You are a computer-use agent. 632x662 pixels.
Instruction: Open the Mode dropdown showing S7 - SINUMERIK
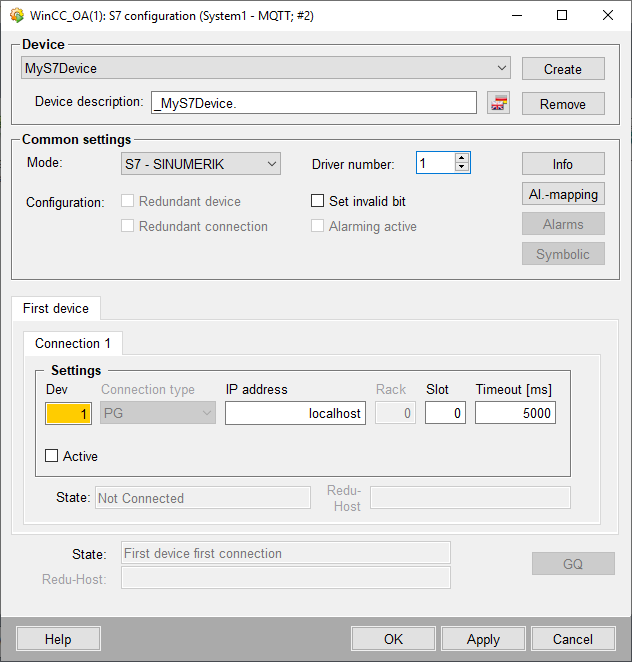click(x=201, y=164)
